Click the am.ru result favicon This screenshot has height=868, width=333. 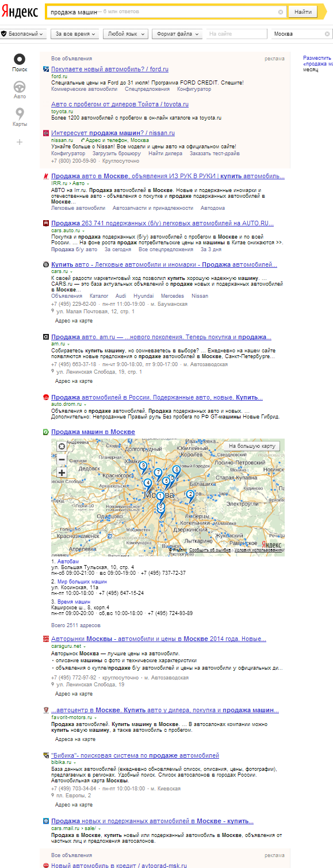[x=46, y=337]
